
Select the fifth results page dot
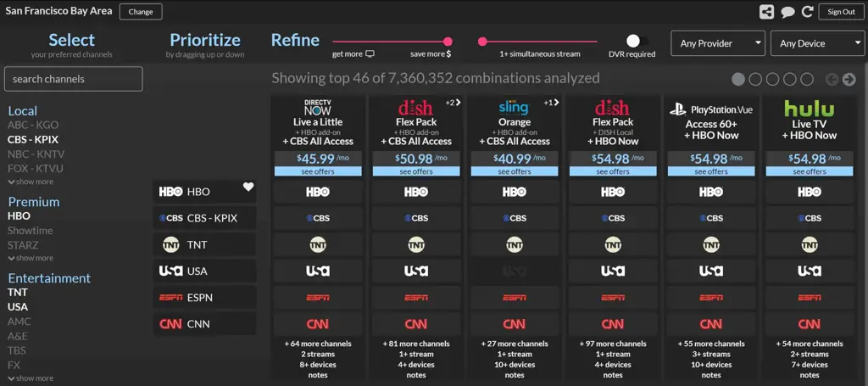tap(807, 79)
